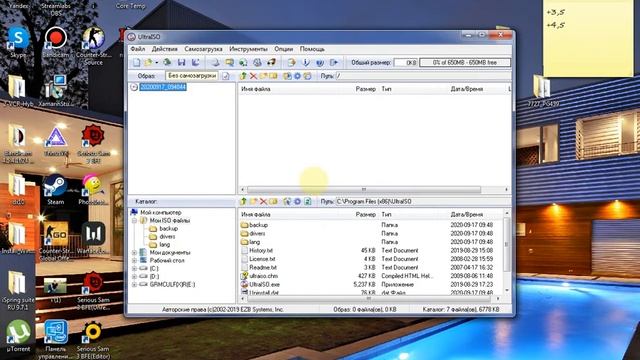
Task: Click the blue info toolbar icon
Action: (306, 62)
